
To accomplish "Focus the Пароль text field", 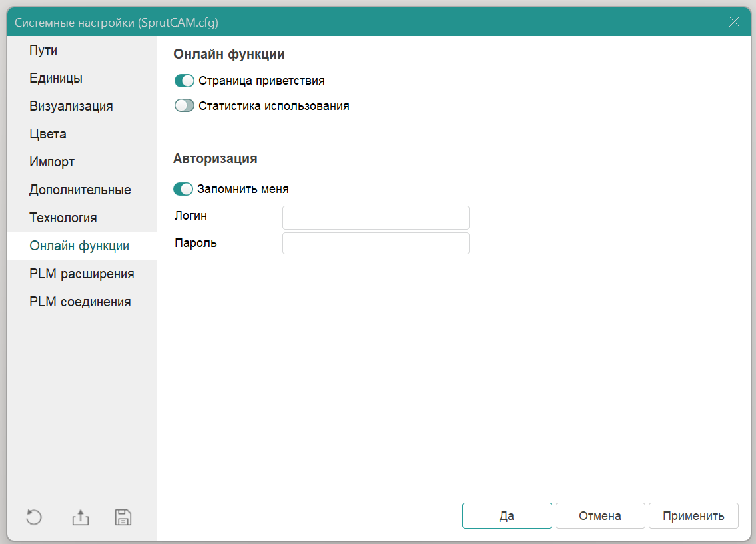I will click(x=376, y=243).
